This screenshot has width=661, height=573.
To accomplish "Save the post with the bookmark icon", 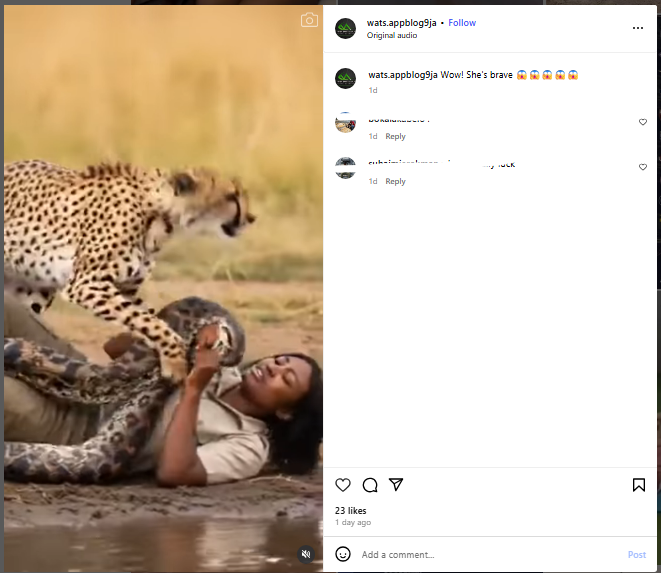I will click(x=639, y=485).
